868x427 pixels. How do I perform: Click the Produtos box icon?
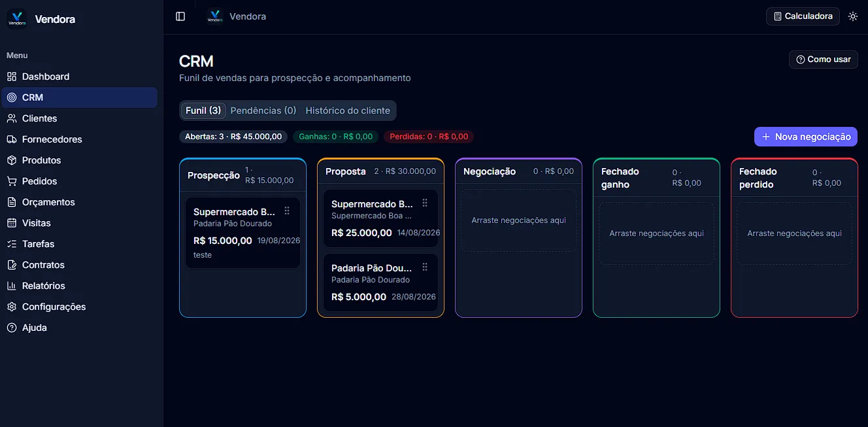point(12,160)
